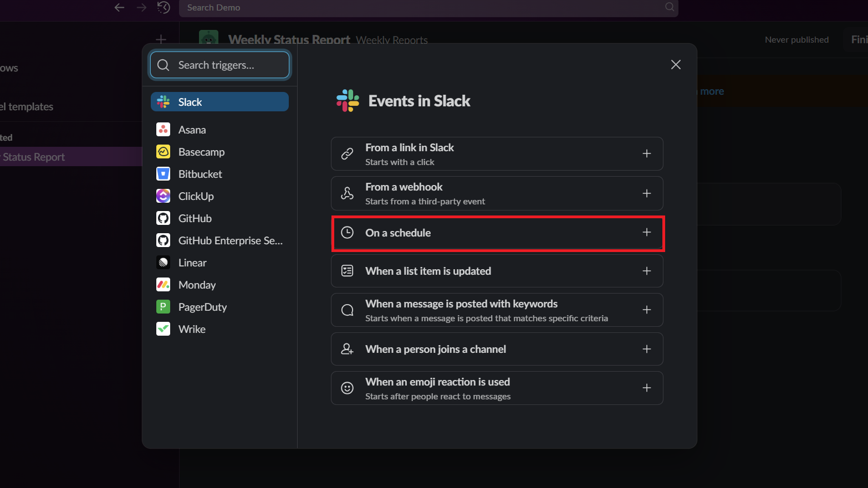
Task: Click the webhook icon
Action: coord(347,193)
